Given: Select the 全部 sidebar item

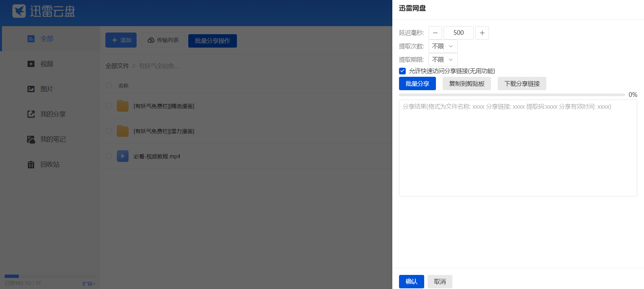Looking at the screenshot, I should click(47, 39).
